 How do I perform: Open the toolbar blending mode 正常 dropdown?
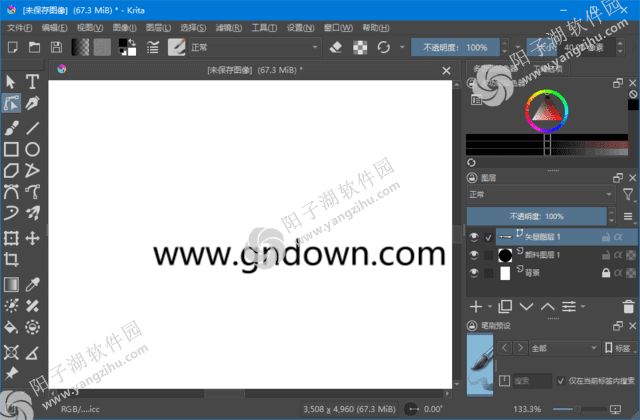coord(255,47)
